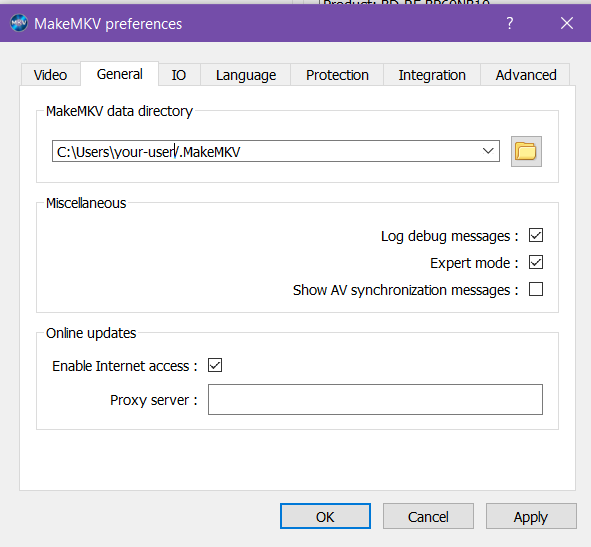Enable Show AV synchronization messages
This screenshot has width=591, height=547.
(536, 290)
